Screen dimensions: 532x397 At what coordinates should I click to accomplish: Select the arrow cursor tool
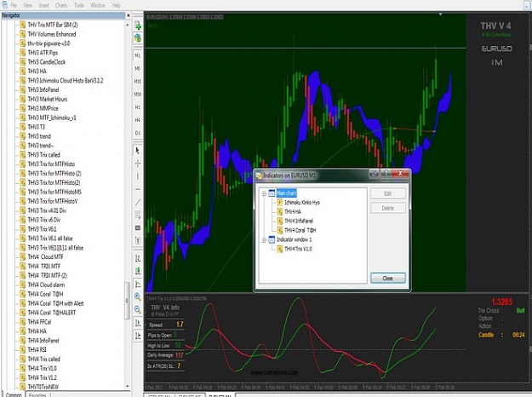click(x=137, y=150)
